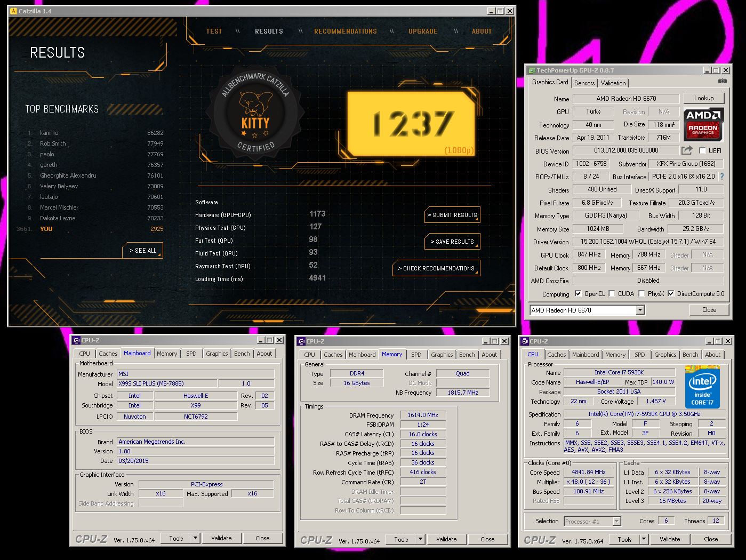Click Validate in CPU-Z Memory window

click(x=446, y=539)
